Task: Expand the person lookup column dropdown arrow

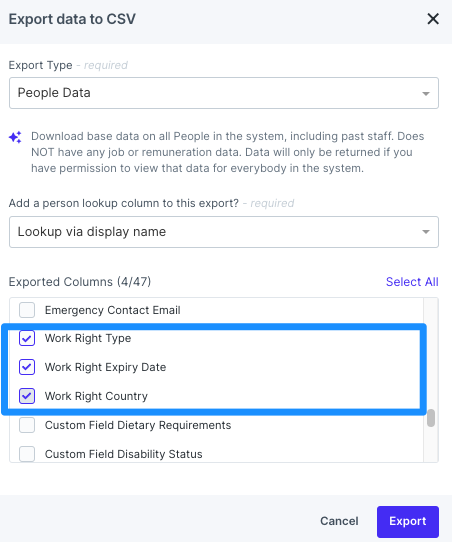Action: (x=426, y=232)
